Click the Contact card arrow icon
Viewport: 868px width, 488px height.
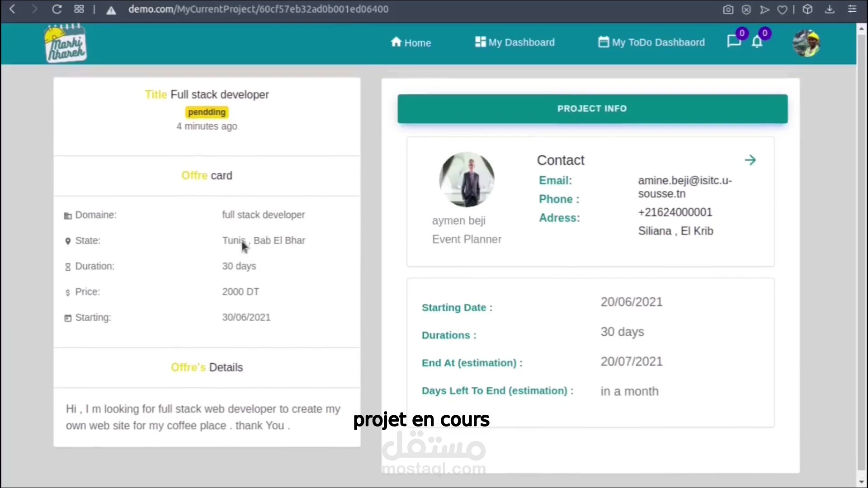point(750,160)
